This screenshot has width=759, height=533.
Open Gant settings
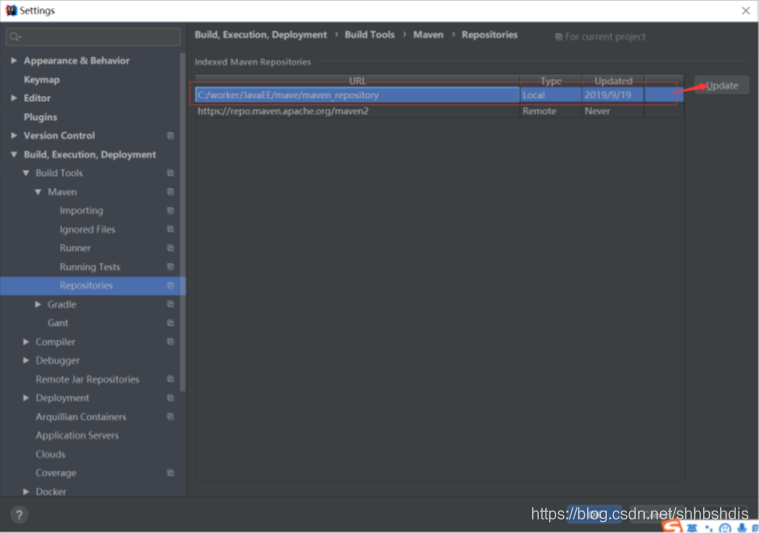click(x=58, y=323)
